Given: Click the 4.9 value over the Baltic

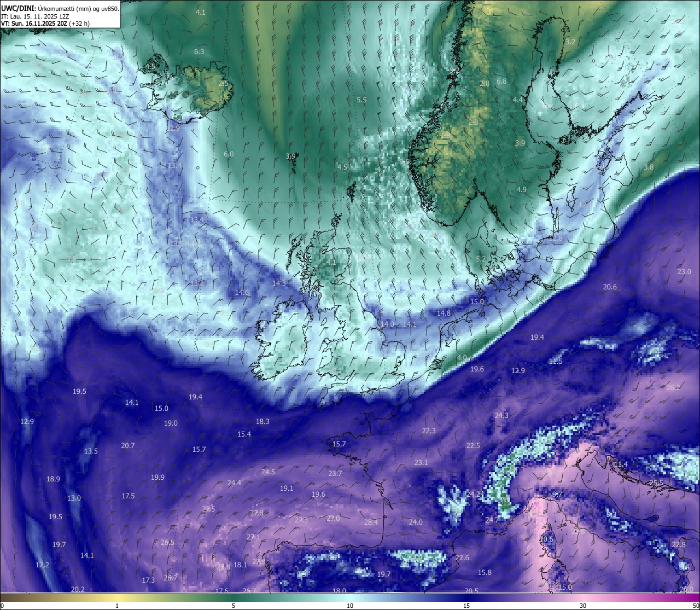Looking at the screenshot, I should [522, 189].
